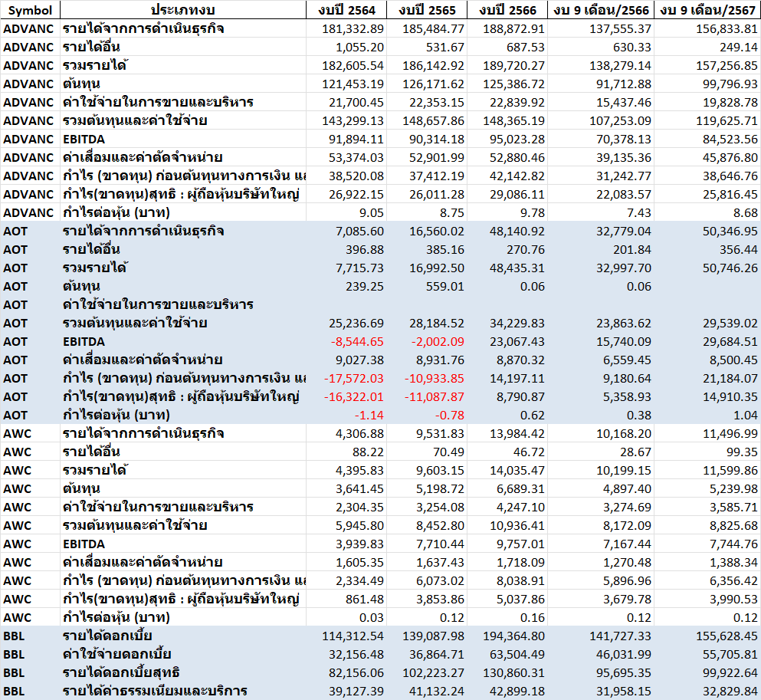Click ADVANC SG&A value 19,828.78
The image size is (761, 700).
730,103
